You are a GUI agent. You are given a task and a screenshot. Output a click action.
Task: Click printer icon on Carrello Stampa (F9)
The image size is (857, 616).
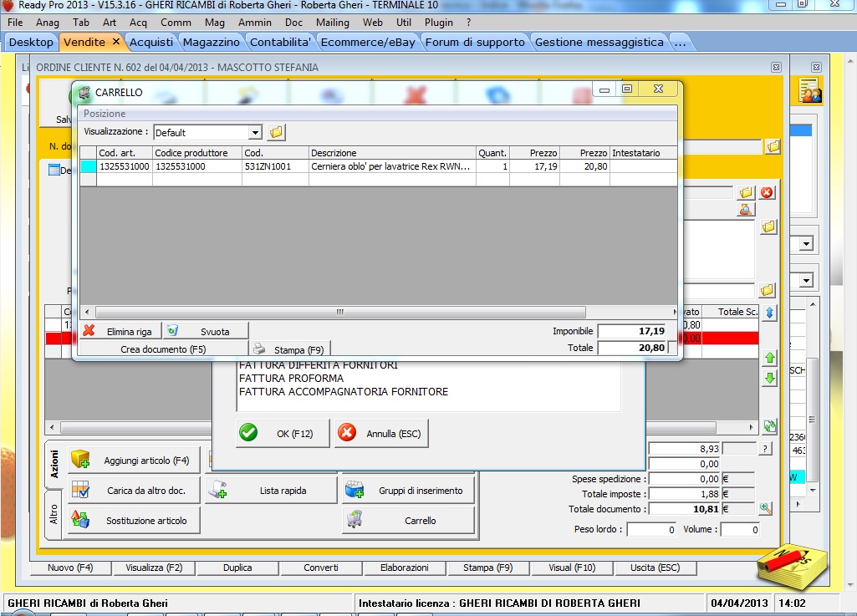[259, 349]
